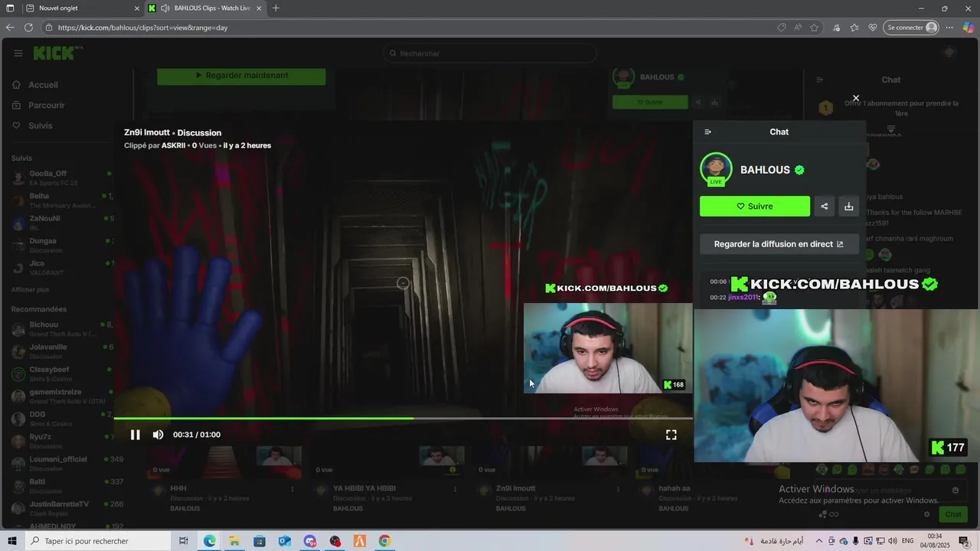Share the clip via share icon
980x551 pixels.
[825, 206]
